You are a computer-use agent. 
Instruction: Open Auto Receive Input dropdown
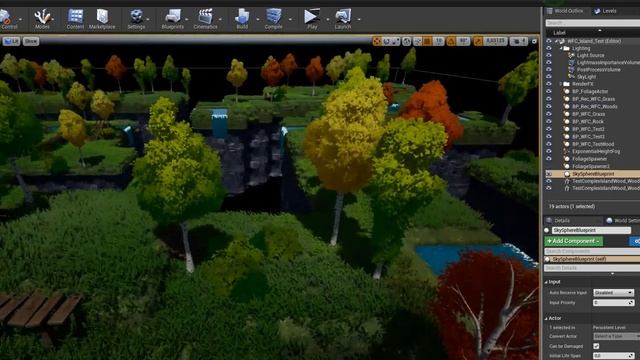pos(614,292)
